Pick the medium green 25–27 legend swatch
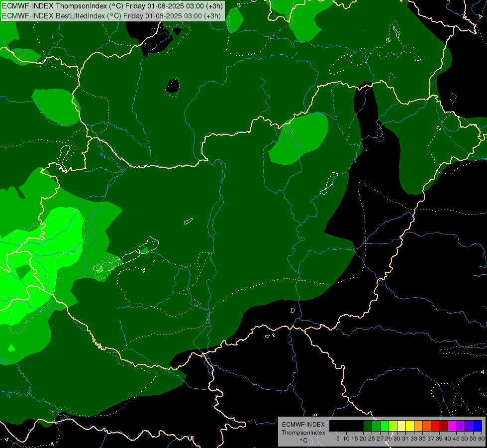487x448 pixels. coord(376,426)
